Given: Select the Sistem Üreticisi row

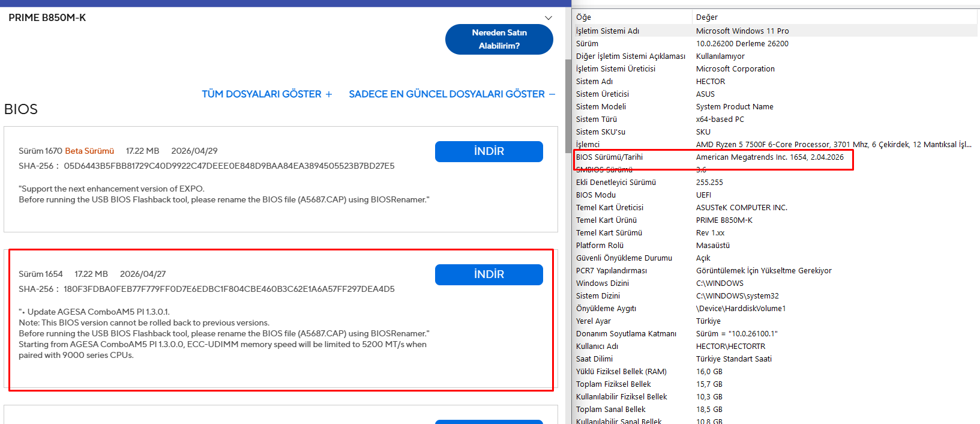Looking at the screenshot, I should point(775,94).
